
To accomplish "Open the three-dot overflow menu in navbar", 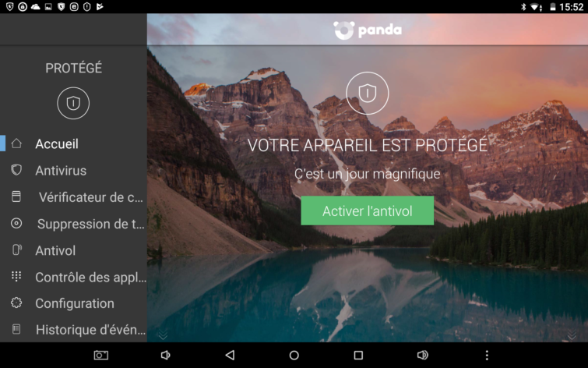I will (487, 355).
